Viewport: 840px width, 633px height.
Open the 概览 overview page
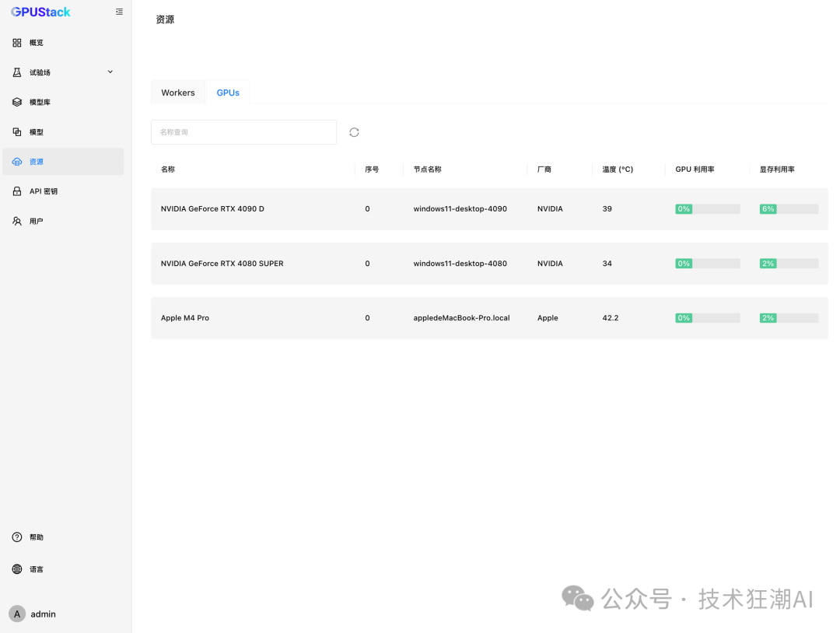pyautogui.click(x=36, y=43)
